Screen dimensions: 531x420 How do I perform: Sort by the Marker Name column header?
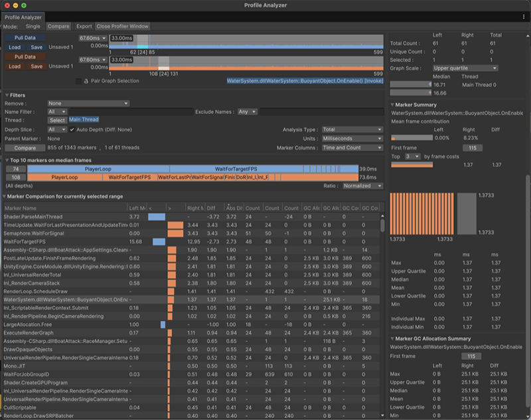(x=65, y=208)
